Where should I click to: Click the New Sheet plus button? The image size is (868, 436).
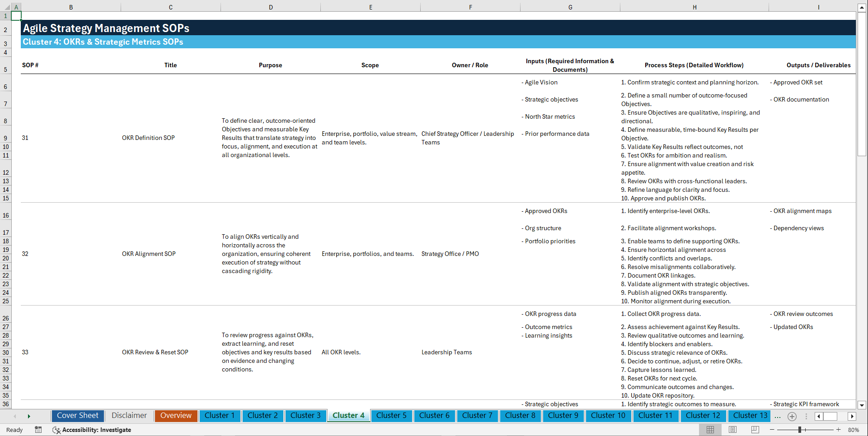pyautogui.click(x=792, y=417)
